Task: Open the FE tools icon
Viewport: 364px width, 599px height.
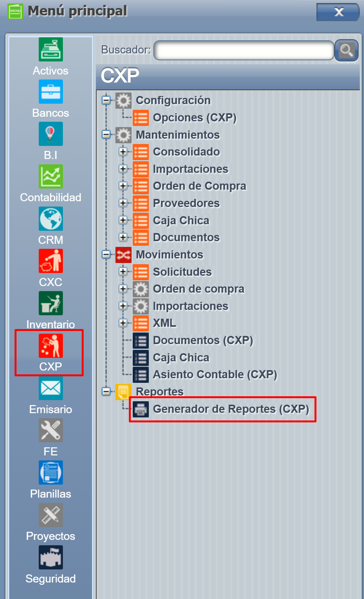Action: click(x=51, y=430)
